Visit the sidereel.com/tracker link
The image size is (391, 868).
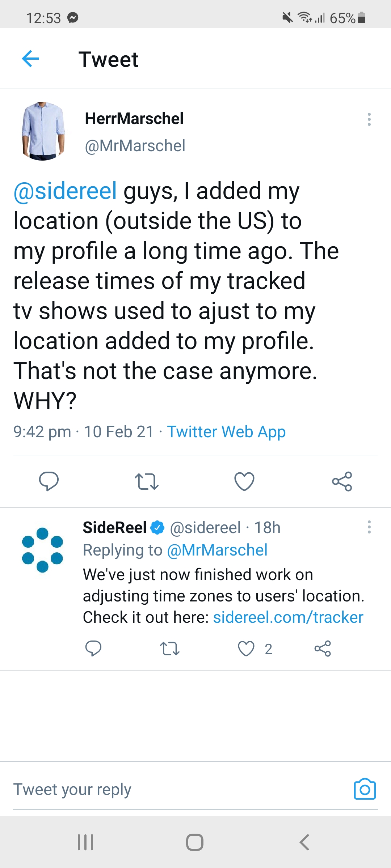(288, 617)
